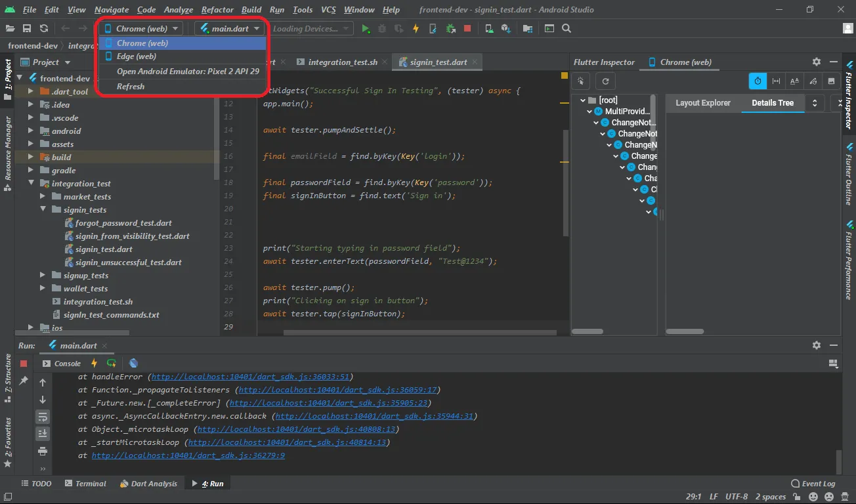The image size is (856, 504).
Task: Switch to the Layout Explorer tab
Action: (702, 103)
